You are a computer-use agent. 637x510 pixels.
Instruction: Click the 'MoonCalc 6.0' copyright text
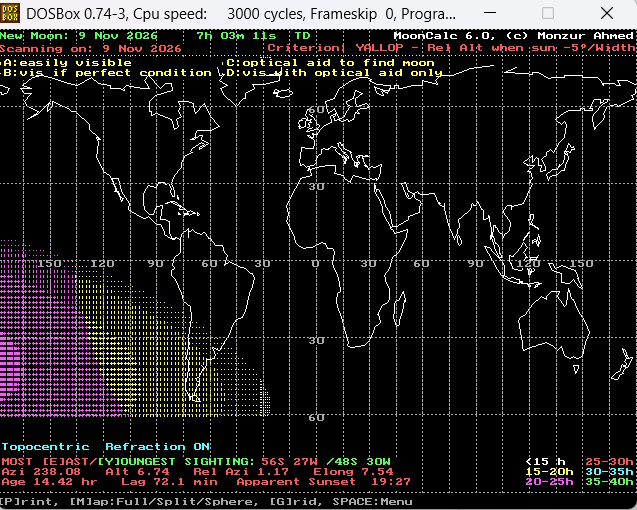click(514, 36)
